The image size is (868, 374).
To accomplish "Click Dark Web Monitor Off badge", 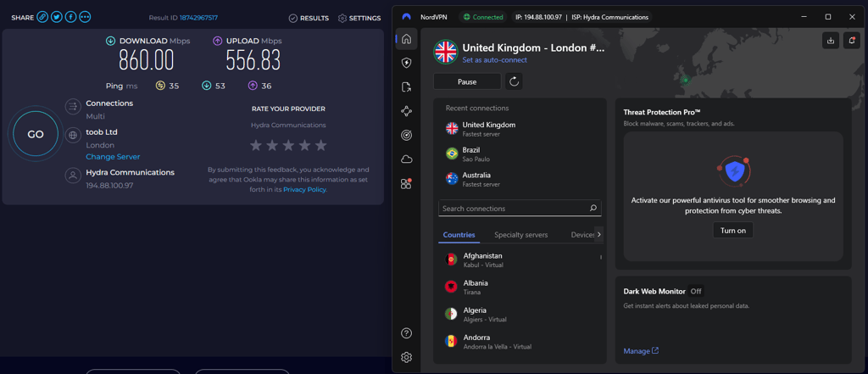I will 697,292.
